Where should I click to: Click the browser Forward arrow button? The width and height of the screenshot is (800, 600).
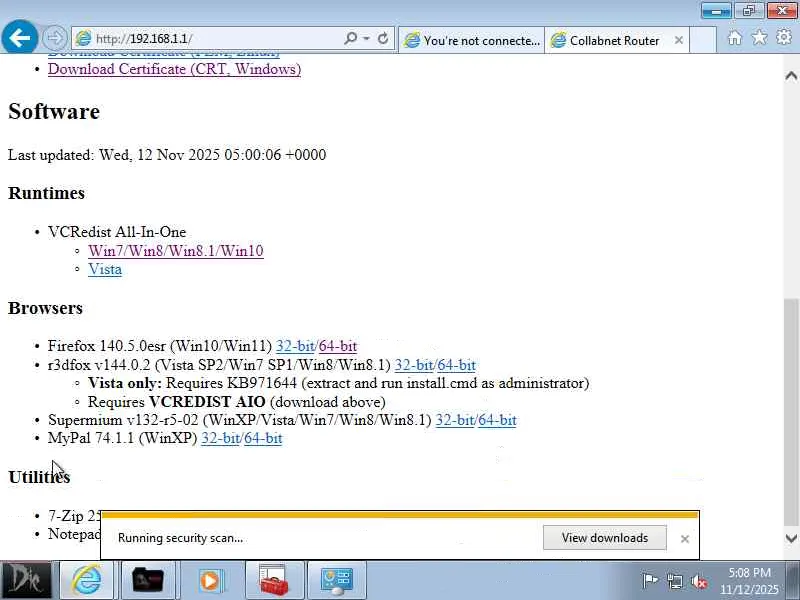click(54, 38)
